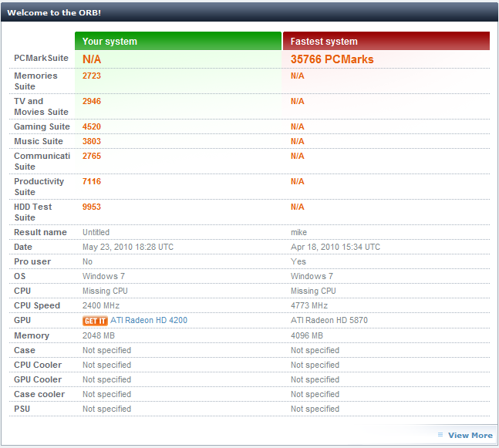Click the Gaming Suite row label
The image size is (499, 448).
[x=42, y=127]
